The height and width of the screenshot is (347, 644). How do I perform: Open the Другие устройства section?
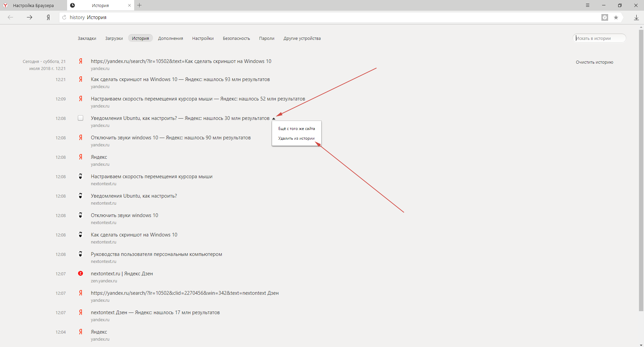[302, 38]
